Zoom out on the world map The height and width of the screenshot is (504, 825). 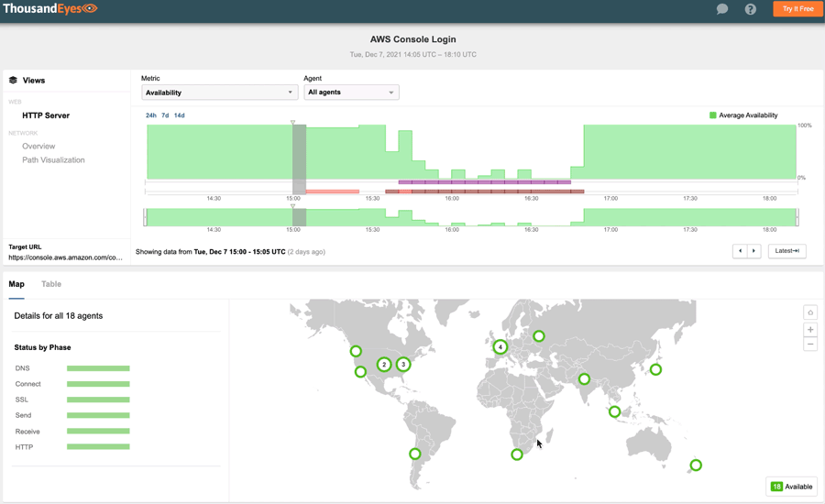click(810, 345)
